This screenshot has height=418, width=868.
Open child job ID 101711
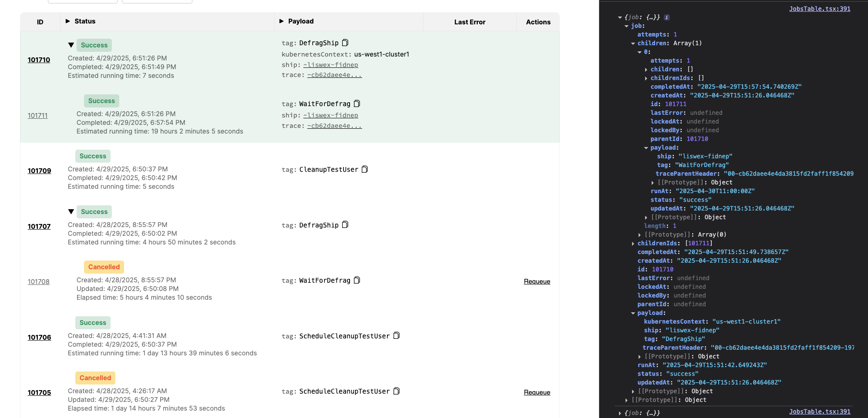37,116
